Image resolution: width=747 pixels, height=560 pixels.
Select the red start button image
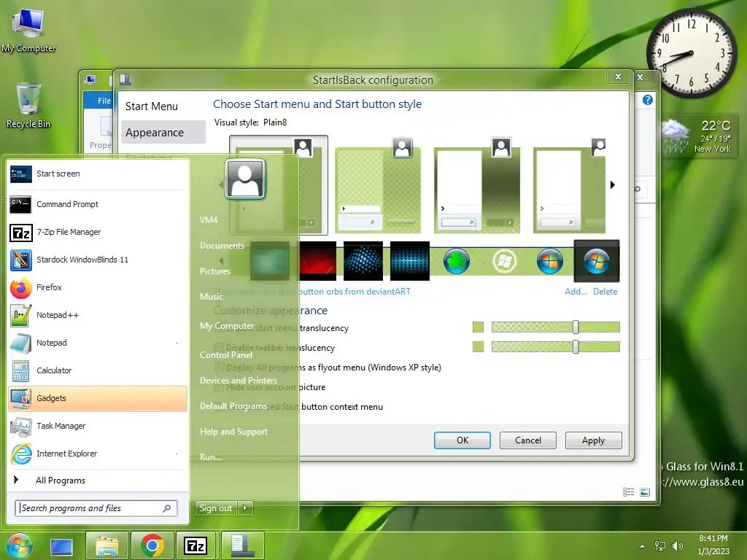317,261
